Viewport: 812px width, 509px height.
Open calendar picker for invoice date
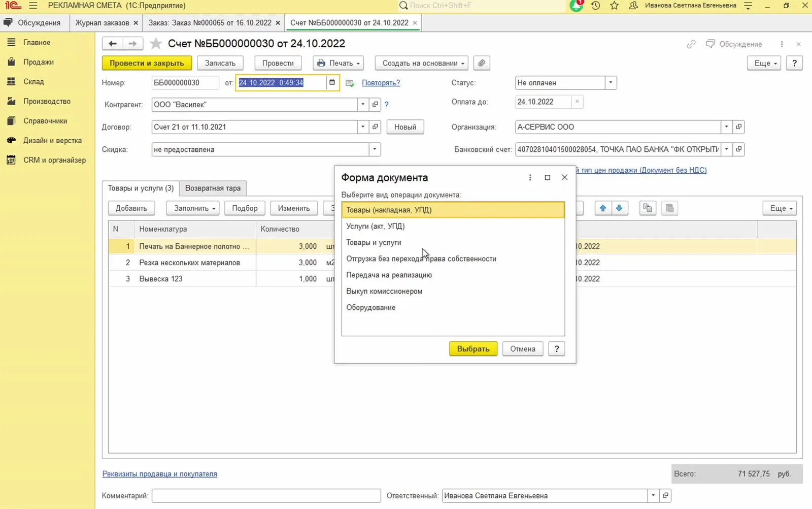[332, 82]
